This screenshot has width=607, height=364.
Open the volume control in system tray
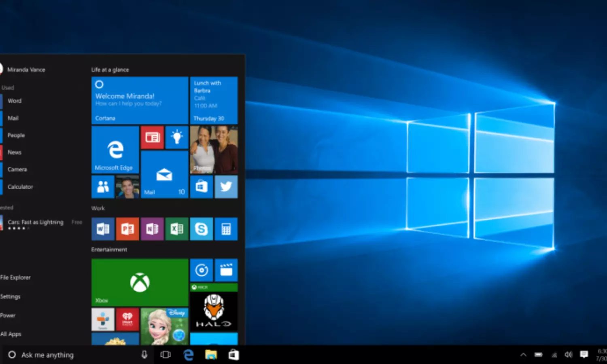click(569, 355)
